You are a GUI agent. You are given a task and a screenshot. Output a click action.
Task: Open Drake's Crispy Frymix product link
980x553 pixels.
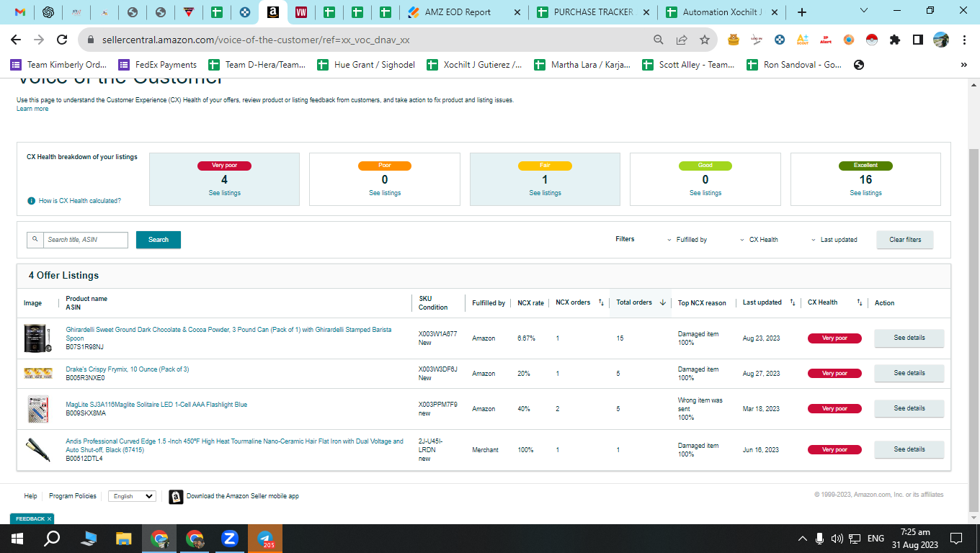[127, 369]
